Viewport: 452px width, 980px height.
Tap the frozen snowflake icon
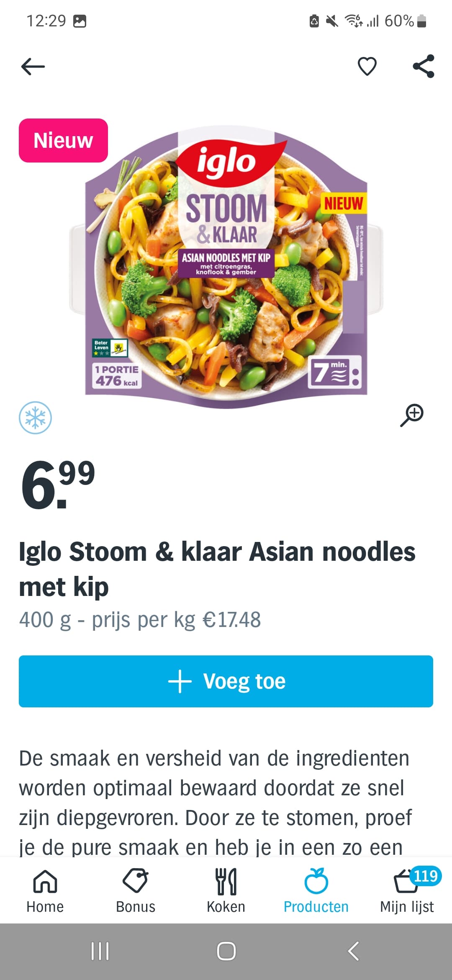click(36, 418)
